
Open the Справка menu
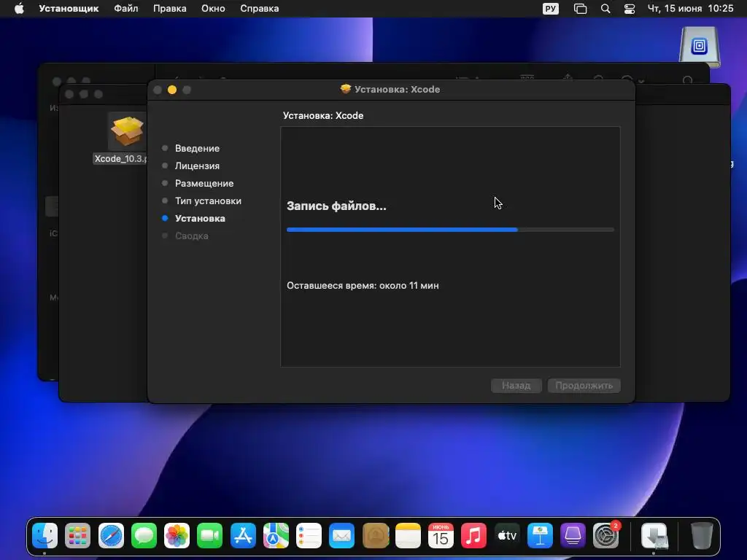click(x=259, y=9)
